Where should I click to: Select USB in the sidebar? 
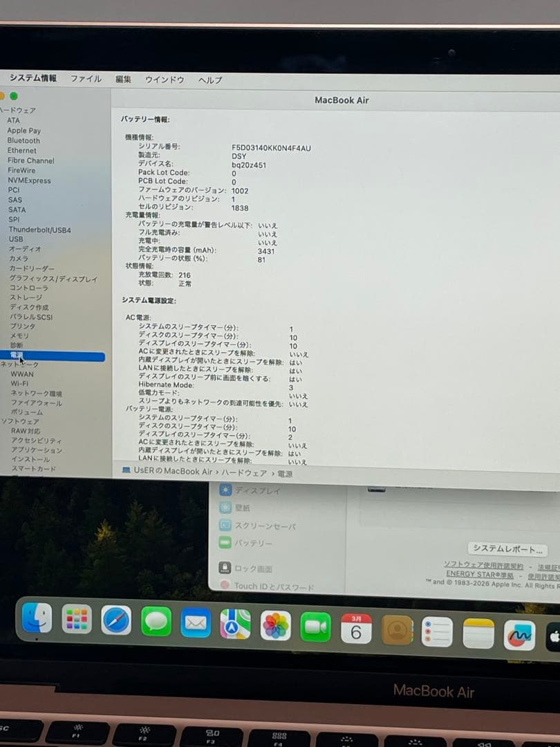point(16,239)
